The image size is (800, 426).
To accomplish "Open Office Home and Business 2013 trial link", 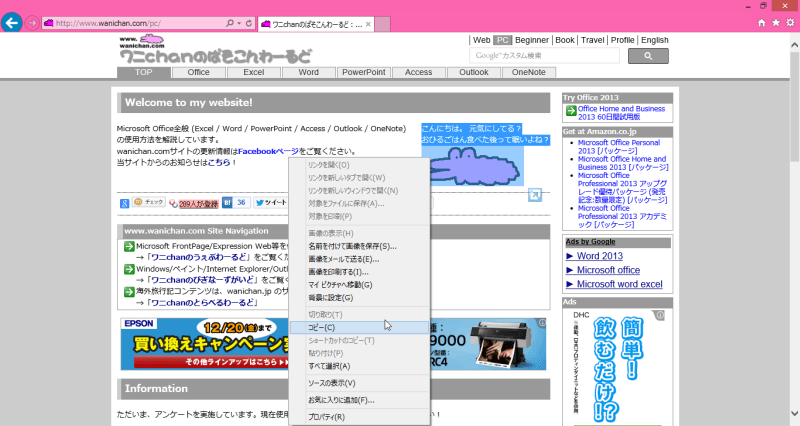I will click(621, 113).
